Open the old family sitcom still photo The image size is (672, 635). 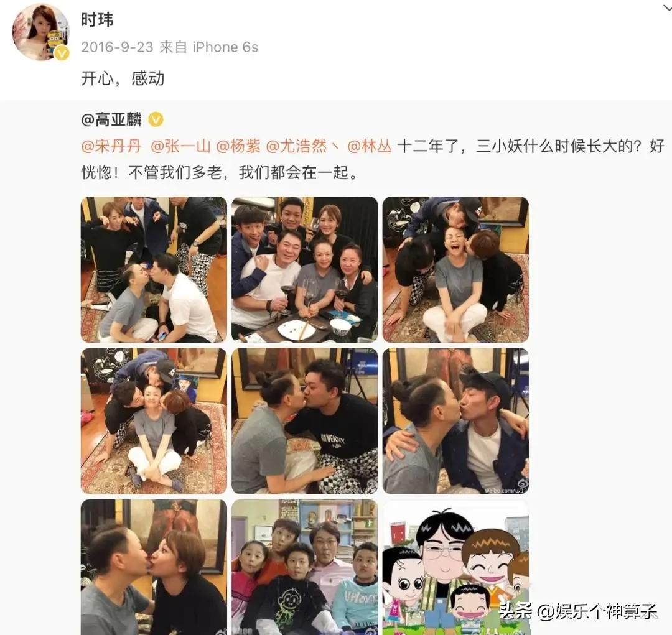pos(305,567)
